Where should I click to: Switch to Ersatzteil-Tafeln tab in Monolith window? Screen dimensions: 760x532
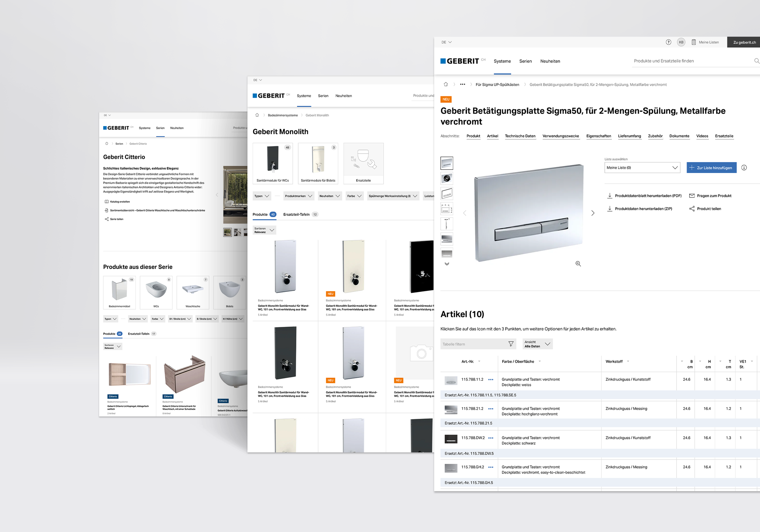coord(300,215)
